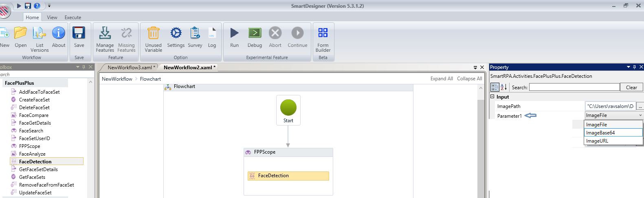Click the Clear search button
Viewport: 644px width, 198px height.
point(631,87)
